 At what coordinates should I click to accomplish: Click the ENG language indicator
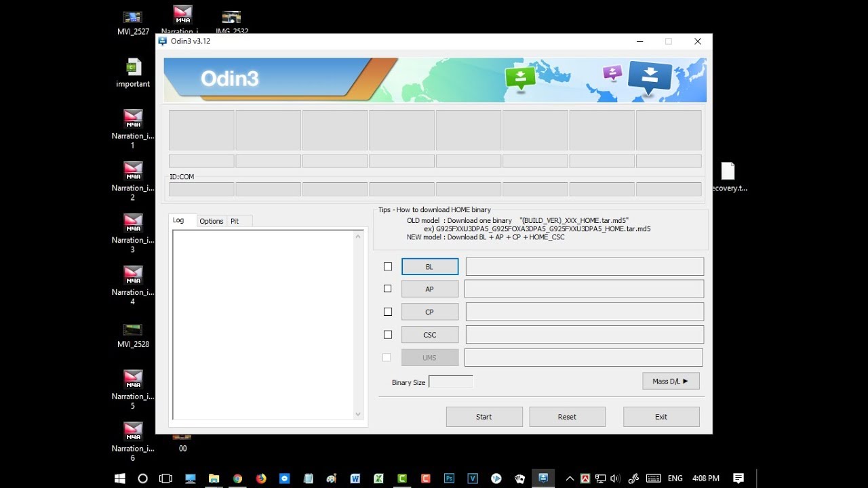[675, 478]
